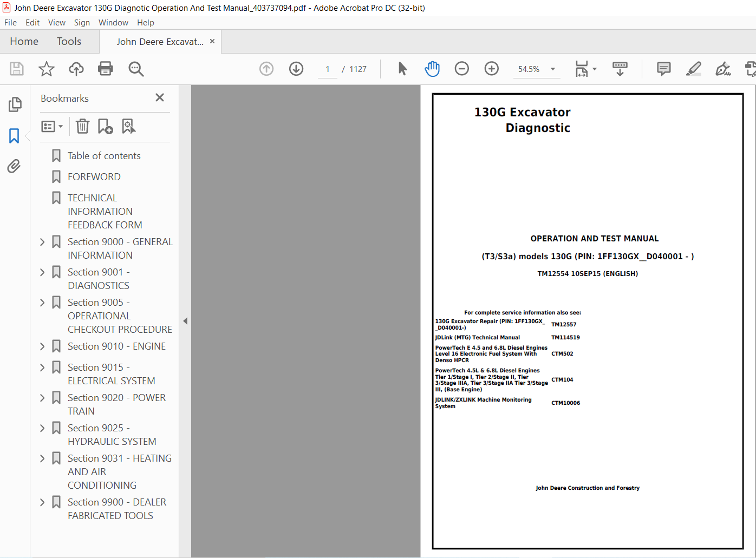The width and height of the screenshot is (756, 558).
Task: Go to next page arrow
Action: 296,69
